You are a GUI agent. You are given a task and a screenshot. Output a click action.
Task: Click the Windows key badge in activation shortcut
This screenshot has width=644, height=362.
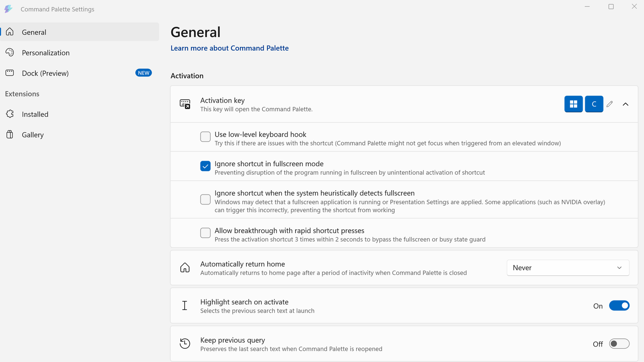[574, 104]
